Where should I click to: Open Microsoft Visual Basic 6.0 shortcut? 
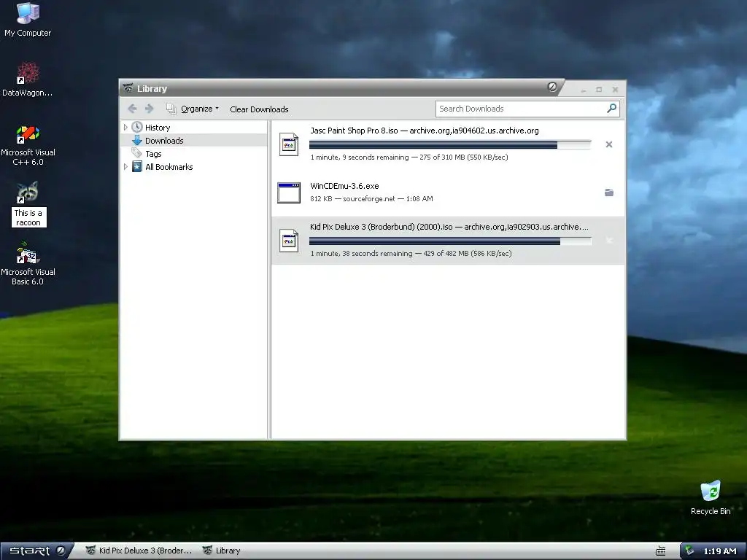coord(28,263)
